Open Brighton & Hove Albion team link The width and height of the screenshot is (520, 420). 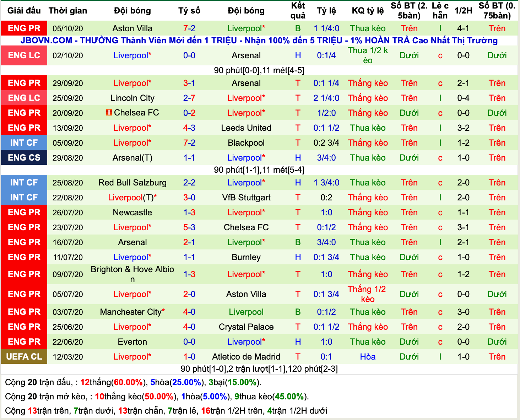(x=132, y=274)
